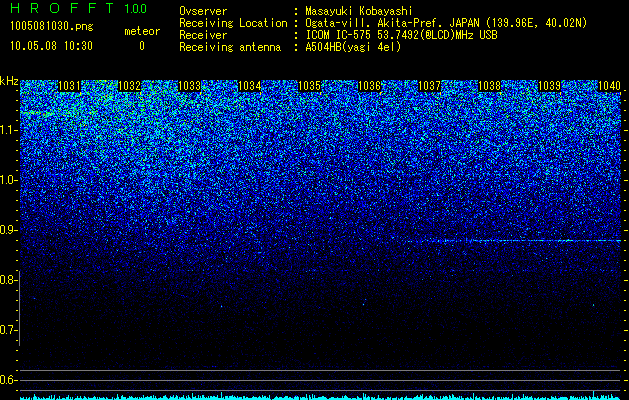
Task: Click the cyan signal level strip at bottom
Action: pos(320,397)
